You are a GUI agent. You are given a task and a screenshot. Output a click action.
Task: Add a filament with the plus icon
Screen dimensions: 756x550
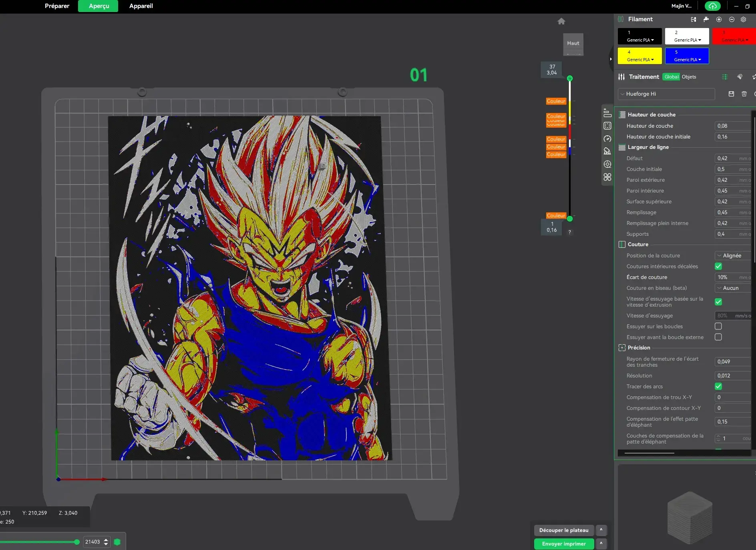click(719, 19)
